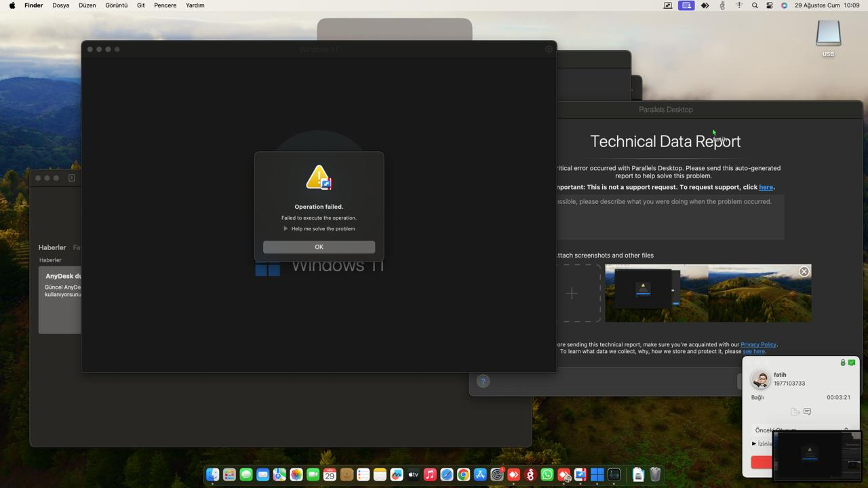Viewport: 868px width, 488px height.
Task: Open Launchpad from the Dock
Action: [229, 475]
